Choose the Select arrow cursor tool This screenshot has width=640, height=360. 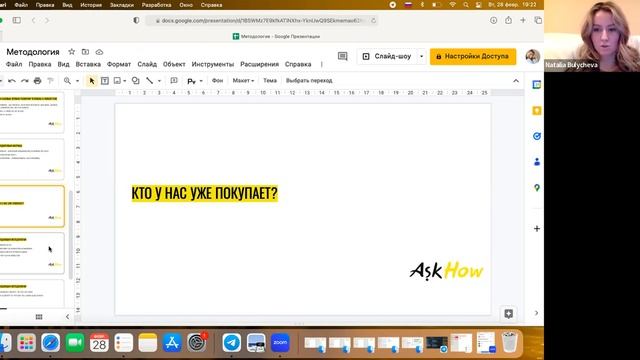[91, 81]
